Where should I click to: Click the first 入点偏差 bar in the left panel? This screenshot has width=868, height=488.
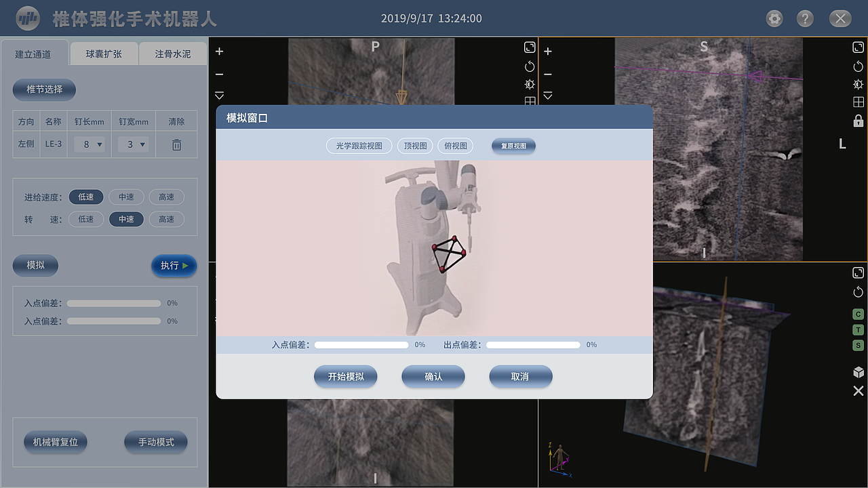114,304
